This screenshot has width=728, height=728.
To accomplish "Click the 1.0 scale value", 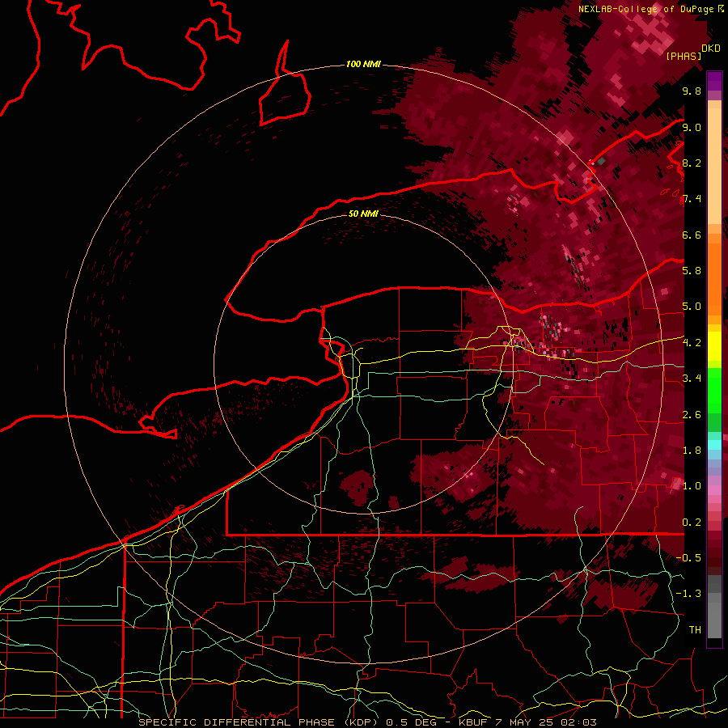I will pos(692,487).
